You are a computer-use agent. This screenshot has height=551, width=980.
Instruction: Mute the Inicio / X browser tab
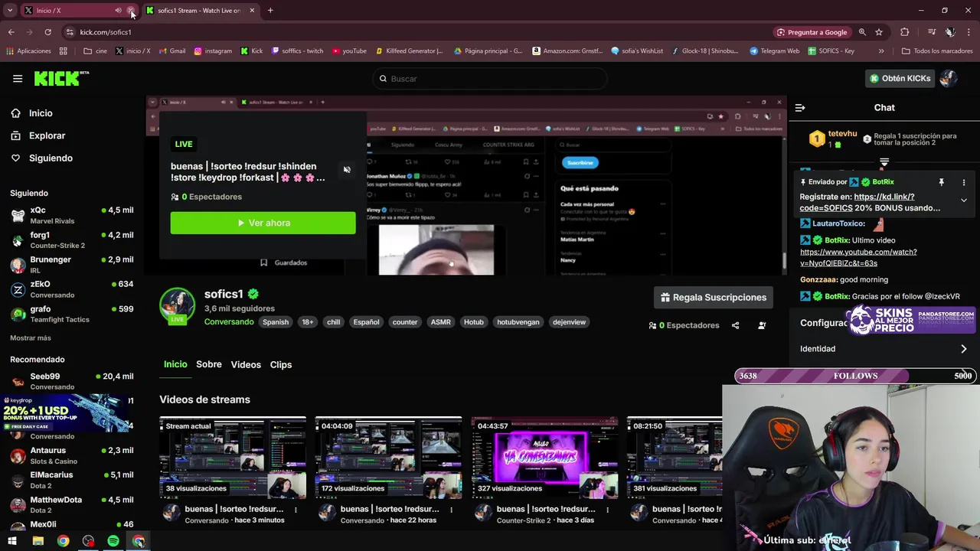(118, 11)
